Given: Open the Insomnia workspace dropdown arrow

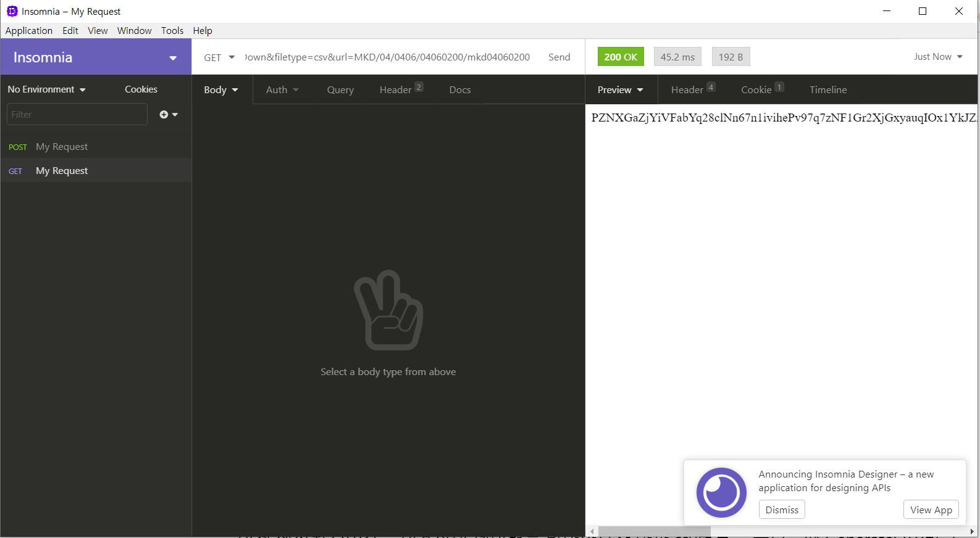Looking at the screenshot, I should pos(173,58).
